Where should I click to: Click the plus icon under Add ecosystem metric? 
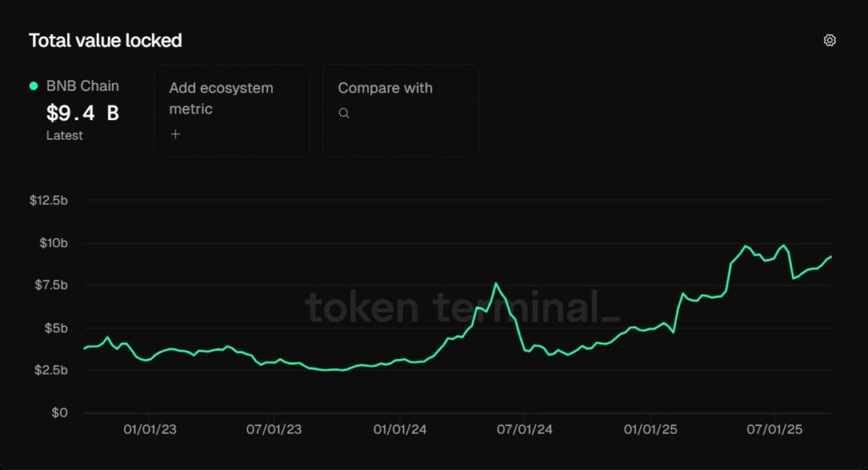pyautogui.click(x=175, y=134)
